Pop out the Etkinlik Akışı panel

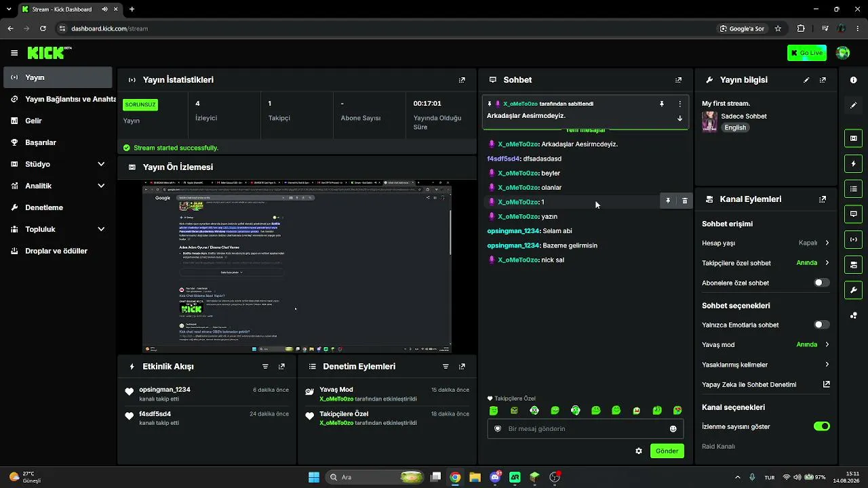281,367
